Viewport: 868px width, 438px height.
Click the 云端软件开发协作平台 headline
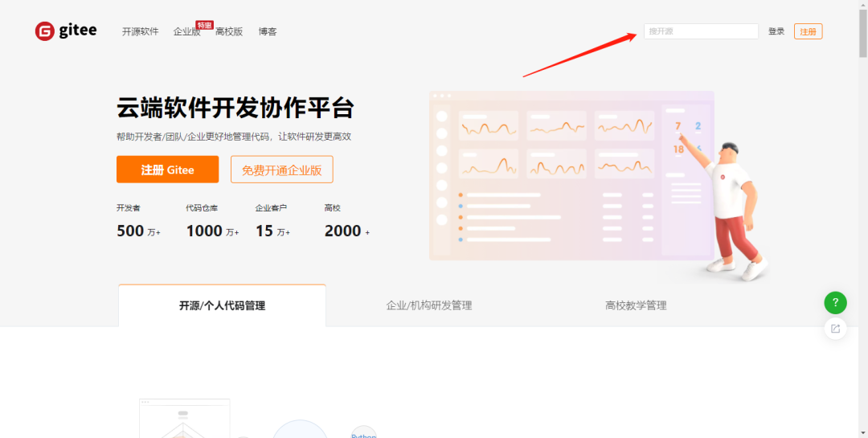[235, 108]
